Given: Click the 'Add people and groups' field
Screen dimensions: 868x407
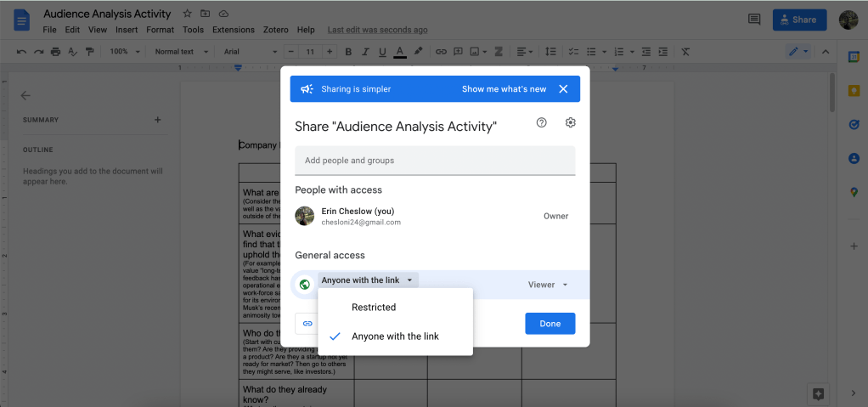Looking at the screenshot, I should tap(435, 161).
